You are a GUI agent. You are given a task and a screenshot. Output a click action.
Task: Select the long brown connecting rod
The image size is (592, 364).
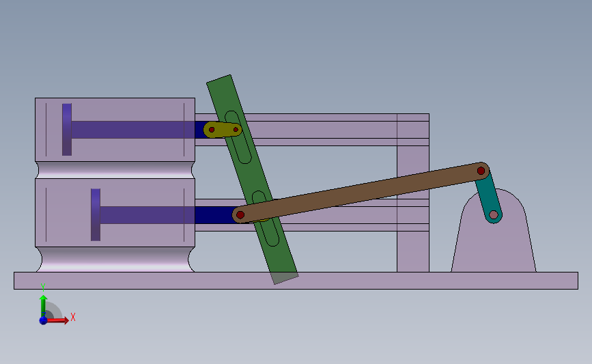coord(361,193)
